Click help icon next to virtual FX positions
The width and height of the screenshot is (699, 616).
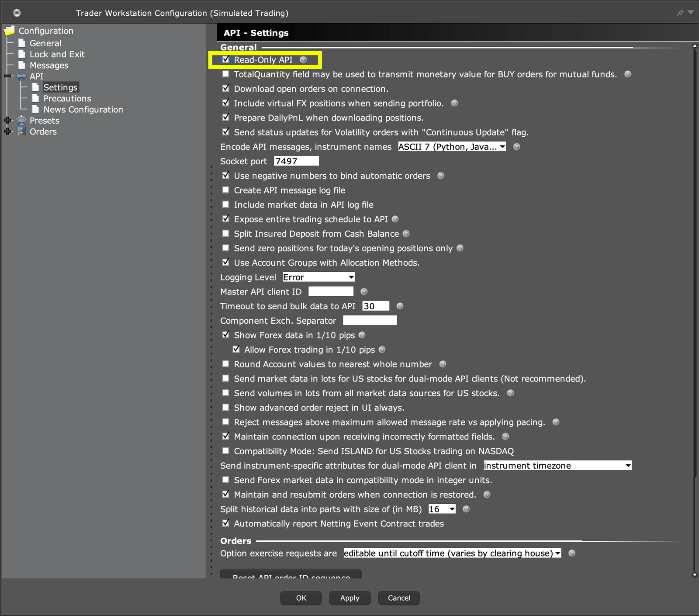tap(454, 103)
